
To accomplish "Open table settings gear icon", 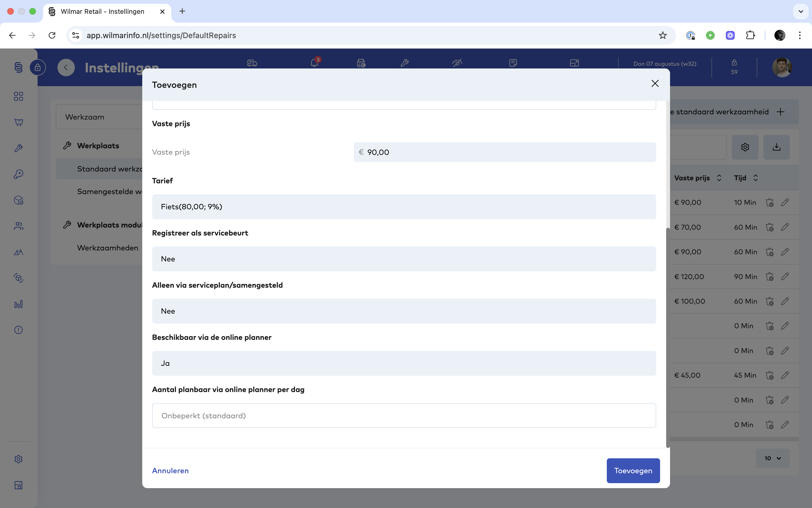I will coord(745,147).
